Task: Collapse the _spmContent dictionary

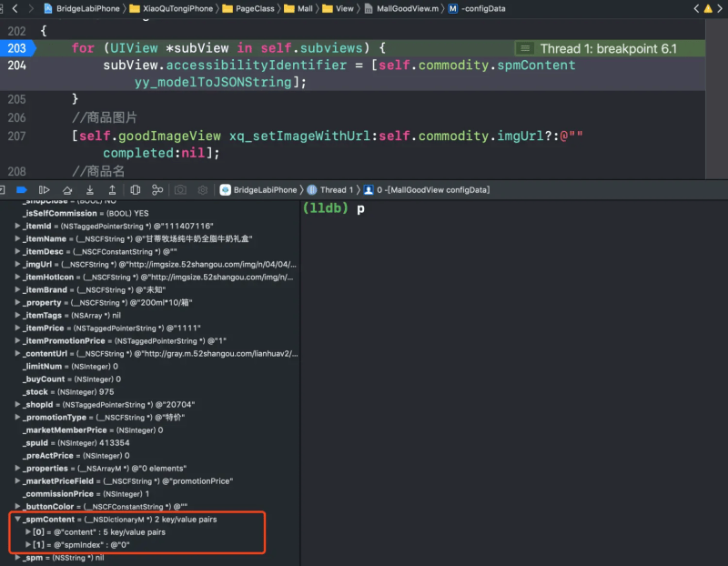Action: click(x=18, y=519)
